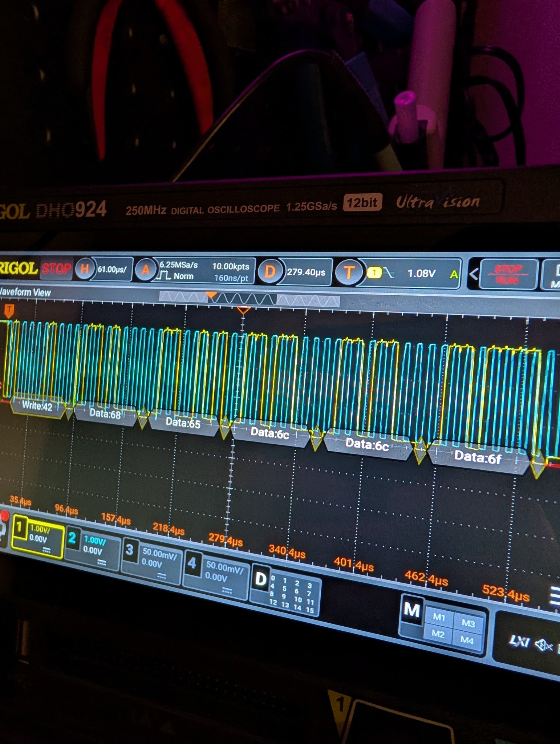Toggle channel 3 via its number badge
The width and height of the screenshot is (560, 744).
129,549
